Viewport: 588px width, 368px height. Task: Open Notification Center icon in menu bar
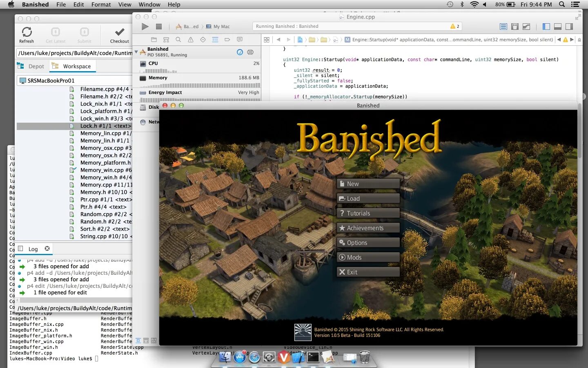(575, 4)
